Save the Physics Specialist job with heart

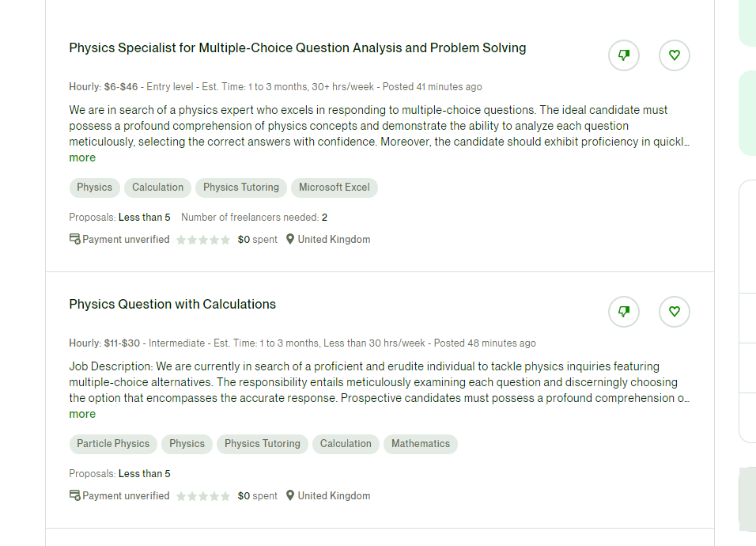pyautogui.click(x=675, y=55)
